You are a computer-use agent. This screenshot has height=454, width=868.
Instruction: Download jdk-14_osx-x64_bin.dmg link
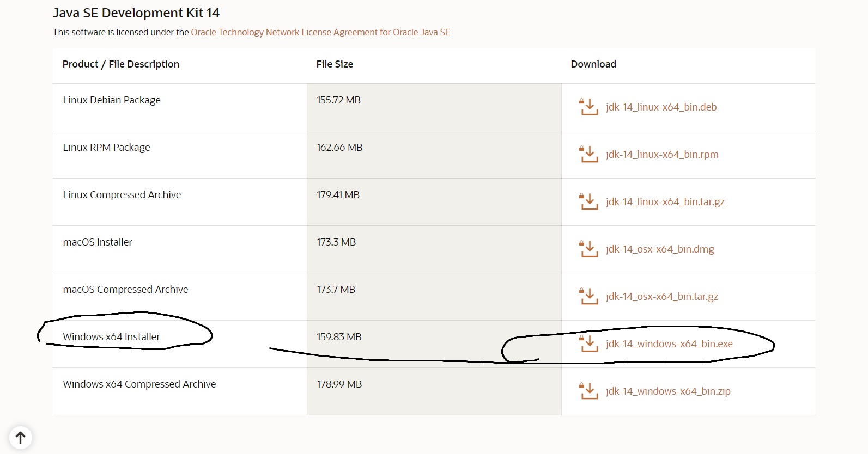click(660, 249)
